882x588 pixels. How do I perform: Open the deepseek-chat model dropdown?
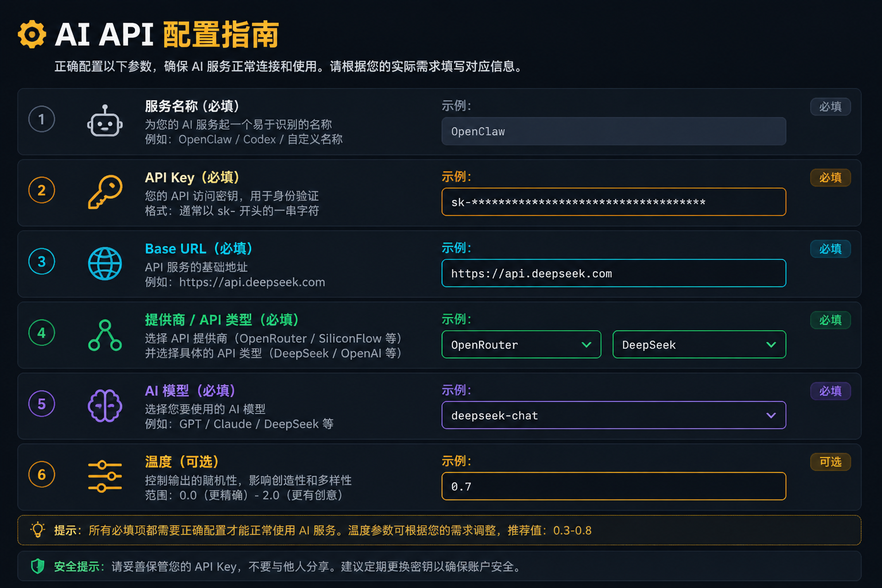tap(614, 415)
